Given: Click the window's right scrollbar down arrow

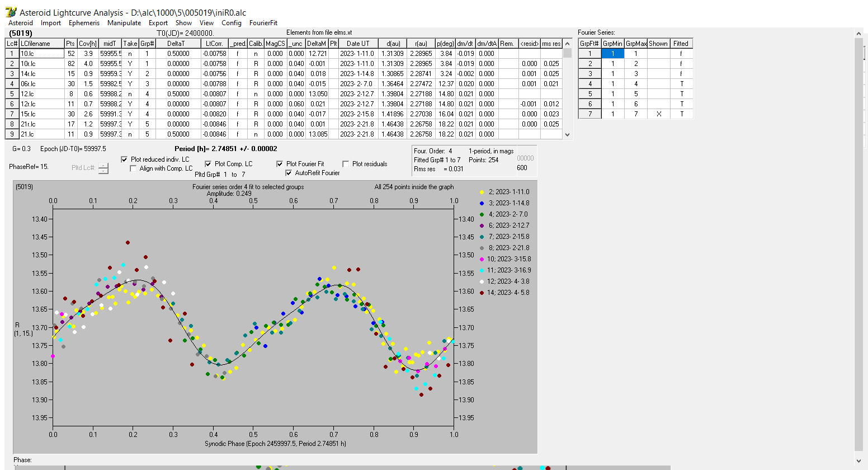Looking at the screenshot, I should tap(859, 461).
